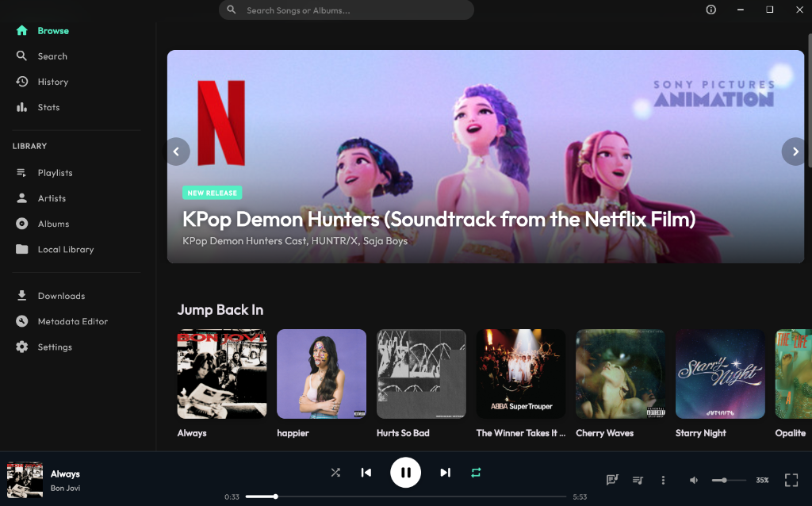Skip to next track
Screen dimensions: 812x506
click(x=446, y=473)
